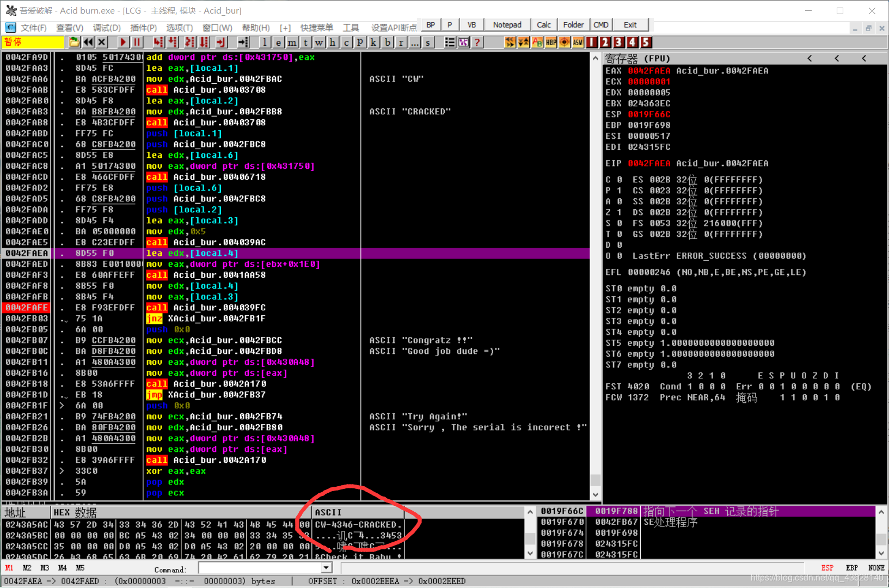The height and width of the screenshot is (588, 889).
Task: Click the Go To Address arrow icon
Action: pos(243,42)
